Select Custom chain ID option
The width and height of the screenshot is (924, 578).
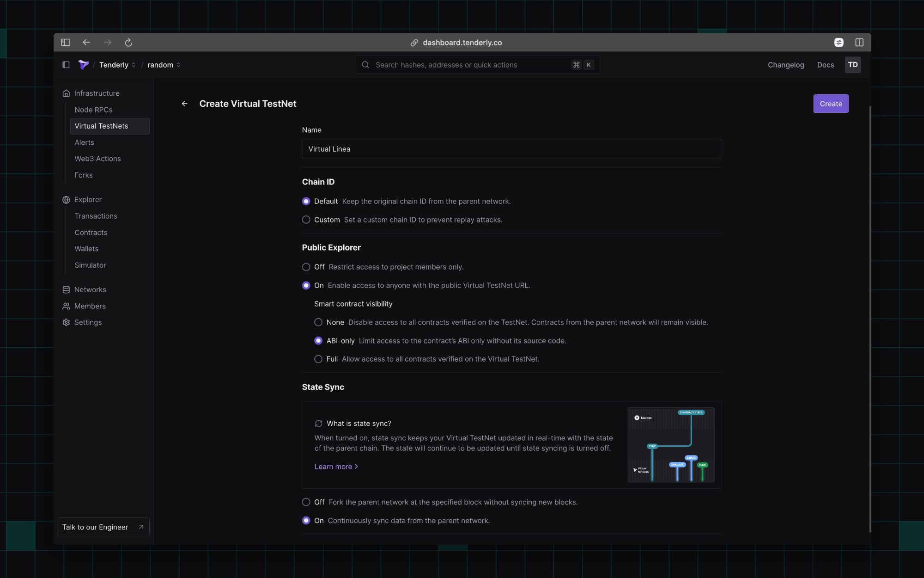tap(306, 220)
